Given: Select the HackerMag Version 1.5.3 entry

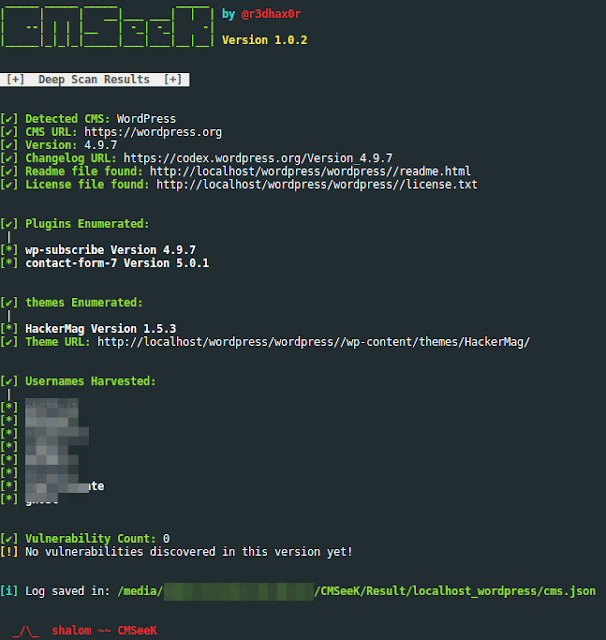Looking at the screenshot, I should pyautogui.click(x=101, y=329).
